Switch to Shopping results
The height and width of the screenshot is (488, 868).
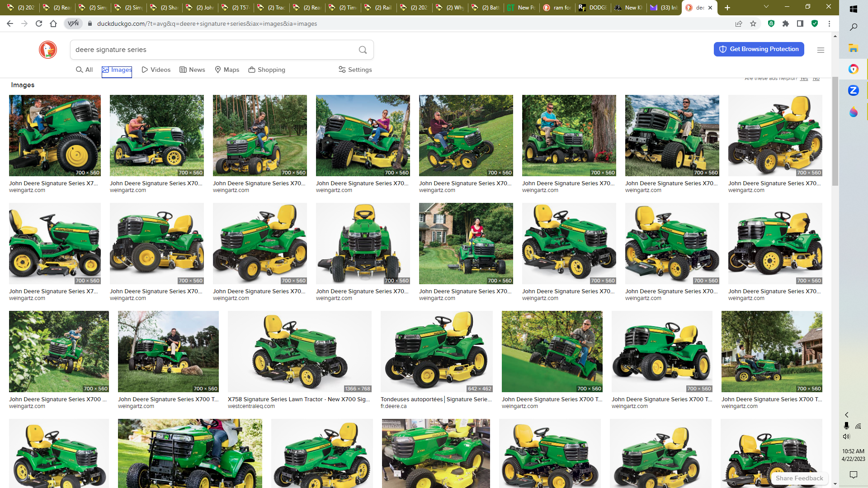pos(267,70)
